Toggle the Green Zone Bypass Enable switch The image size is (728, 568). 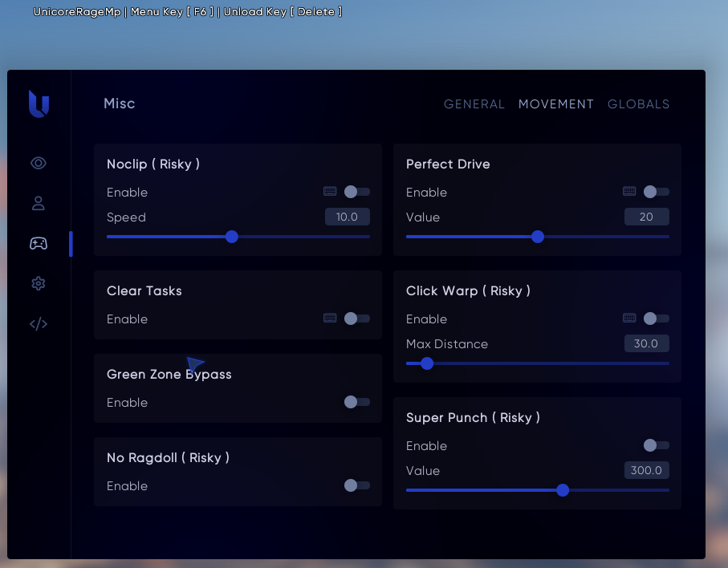tap(357, 402)
